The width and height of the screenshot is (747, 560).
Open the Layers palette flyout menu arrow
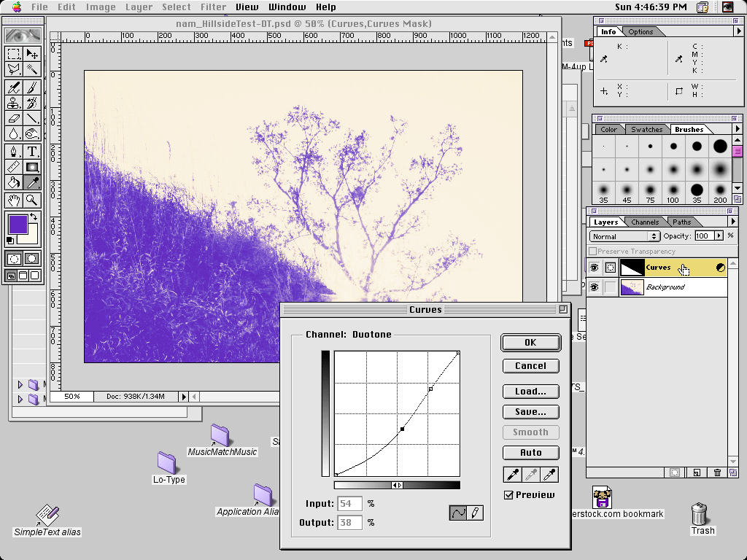[733, 222]
